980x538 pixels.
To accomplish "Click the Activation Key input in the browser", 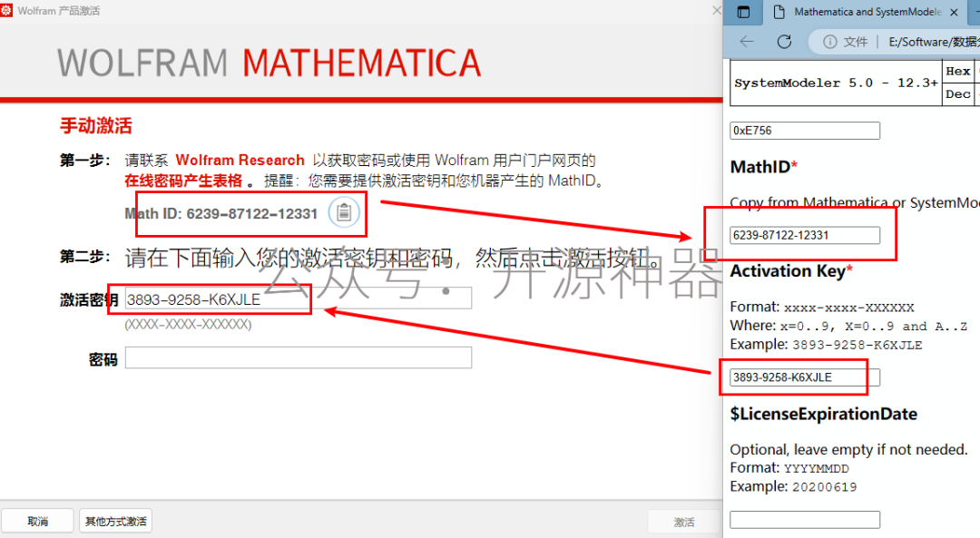I will 805,377.
